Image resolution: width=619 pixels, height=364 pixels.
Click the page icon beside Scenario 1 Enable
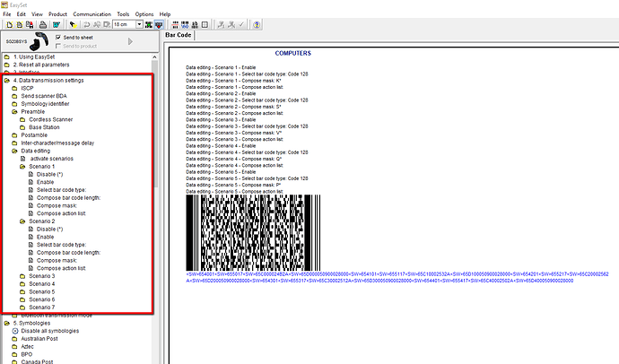point(31,182)
